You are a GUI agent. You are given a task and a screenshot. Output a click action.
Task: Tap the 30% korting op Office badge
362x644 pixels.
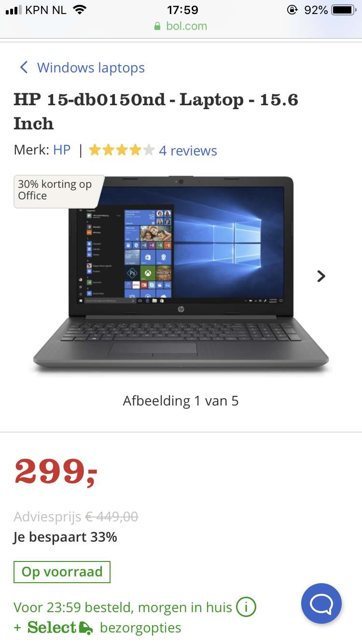point(58,191)
